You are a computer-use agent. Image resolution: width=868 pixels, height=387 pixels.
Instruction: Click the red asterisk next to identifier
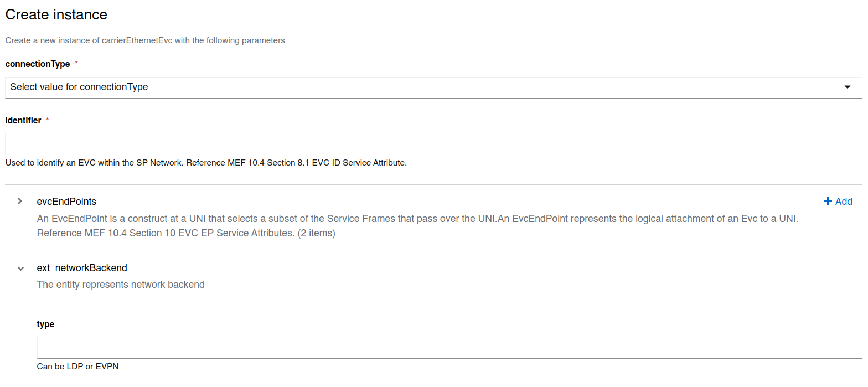click(x=48, y=119)
